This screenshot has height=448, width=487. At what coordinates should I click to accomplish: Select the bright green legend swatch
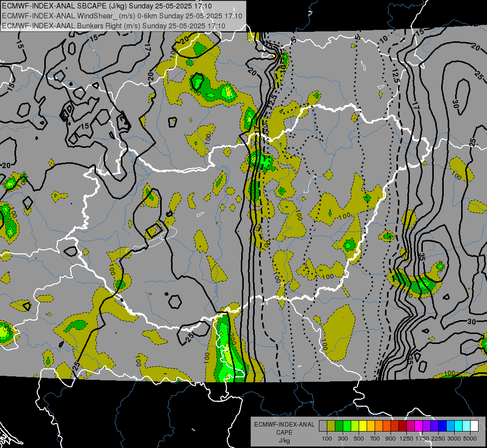click(x=347, y=426)
